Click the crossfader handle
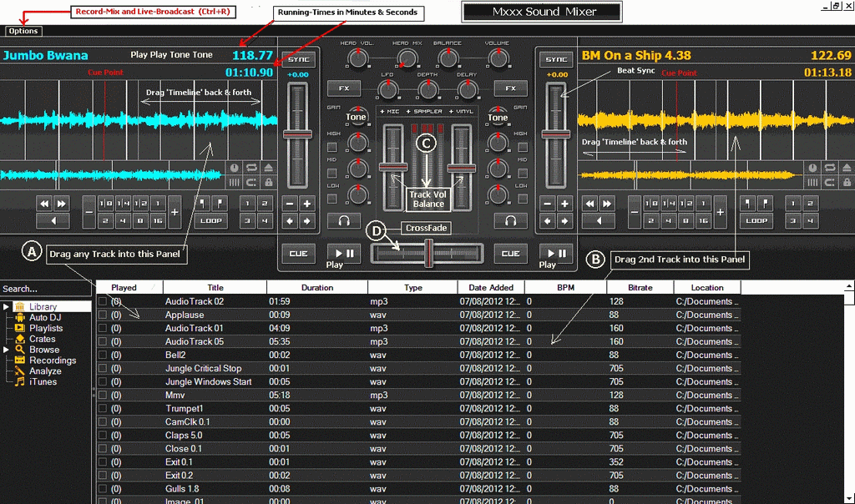The width and height of the screenshot is (855, 504). pos(428,254)
